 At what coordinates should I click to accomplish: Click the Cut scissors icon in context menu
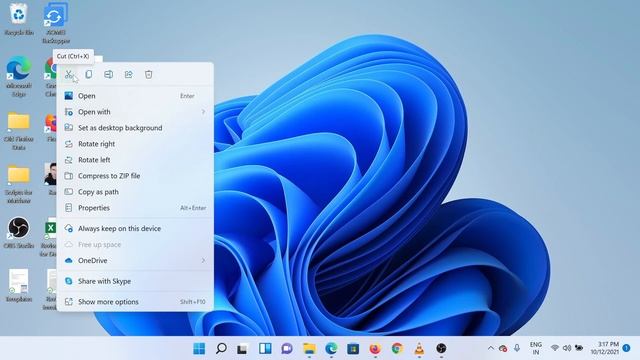click(x=69, y=74)
